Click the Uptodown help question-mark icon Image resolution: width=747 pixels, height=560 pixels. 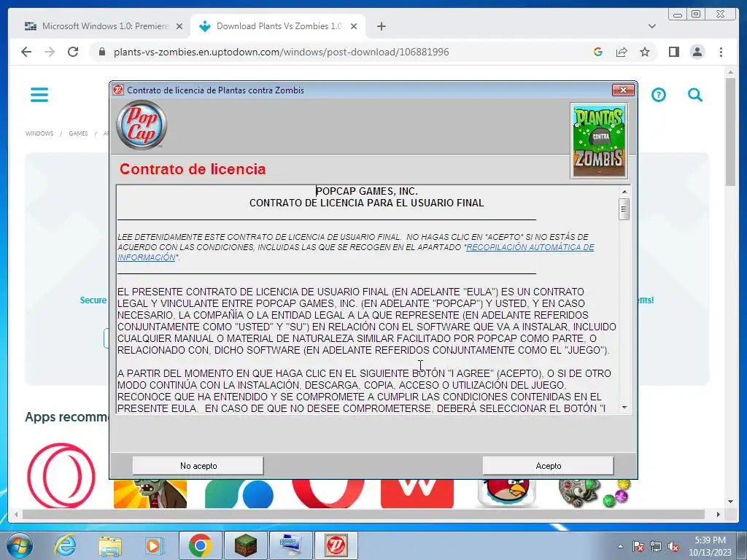point(659,95)
